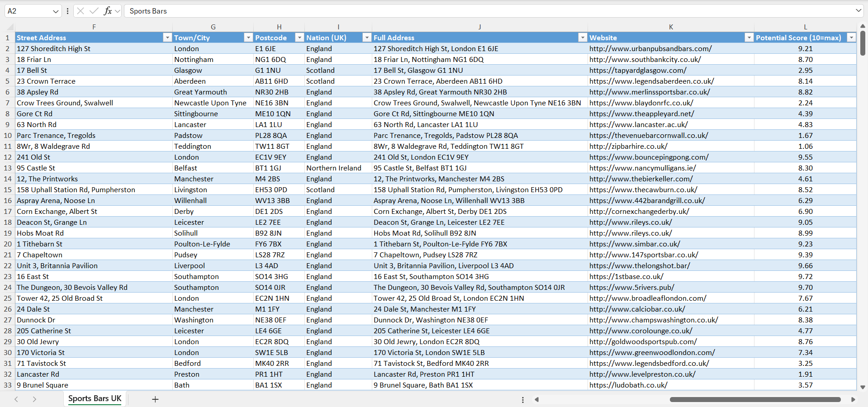Click vertical scroll up arrow
Image resolution: width=868 pixels, height=407 pixels.
click(863, 26)
